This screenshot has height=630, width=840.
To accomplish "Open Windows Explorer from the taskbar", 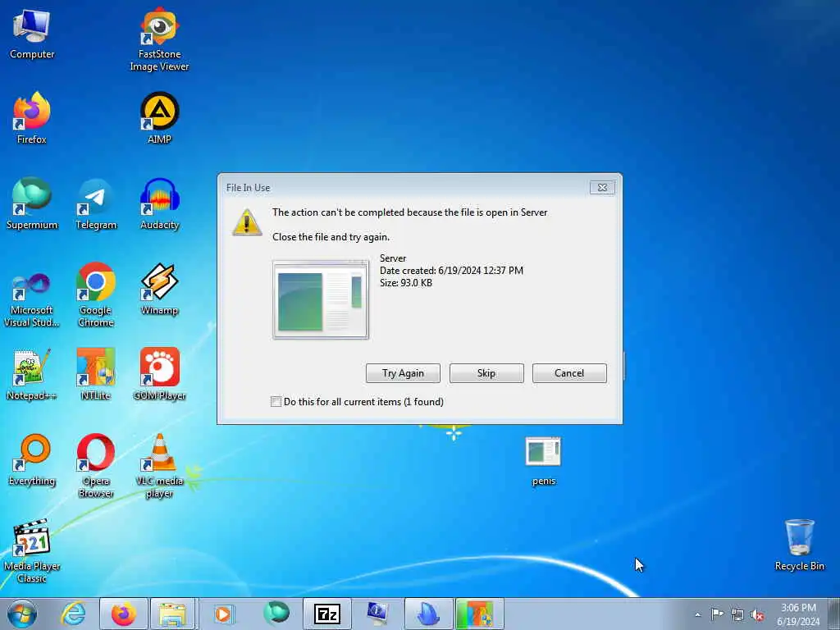I will (172, 614).
